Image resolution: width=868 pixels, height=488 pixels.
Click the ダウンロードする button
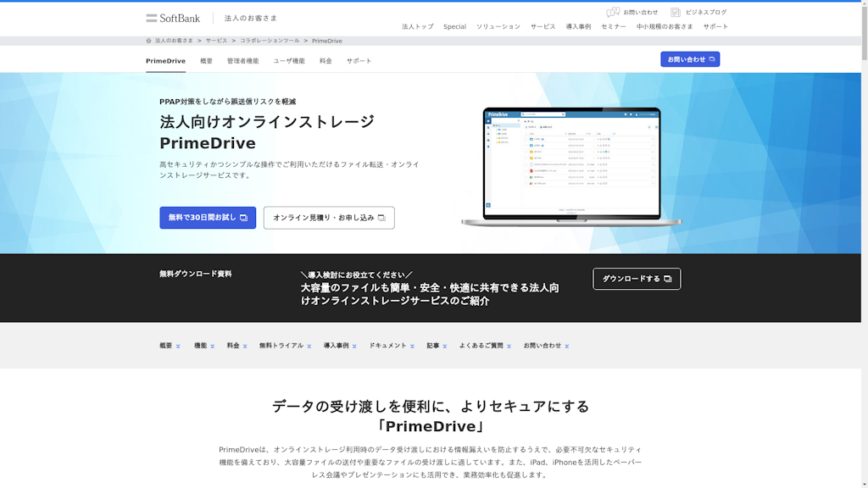[x=637, y=278]
